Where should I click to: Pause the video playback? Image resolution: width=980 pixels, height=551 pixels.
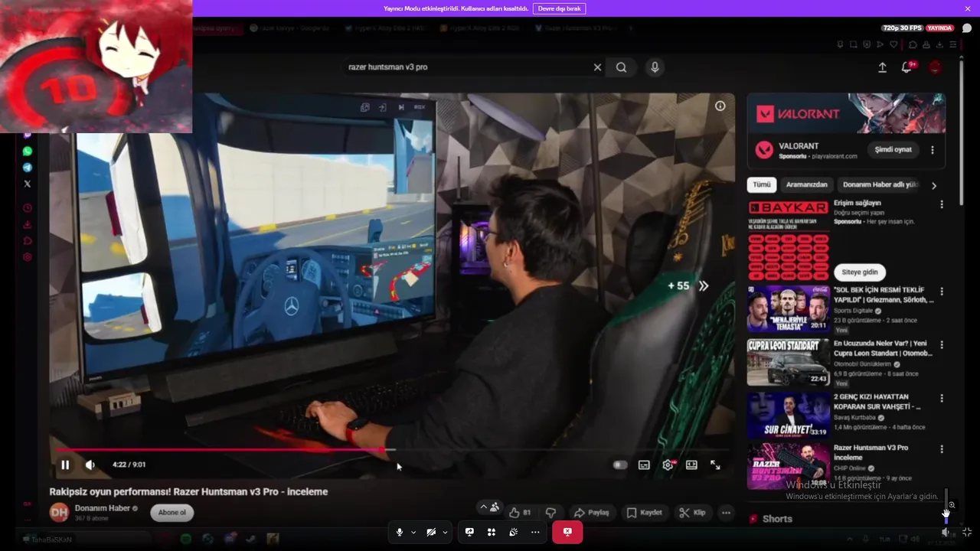(65, 465)
